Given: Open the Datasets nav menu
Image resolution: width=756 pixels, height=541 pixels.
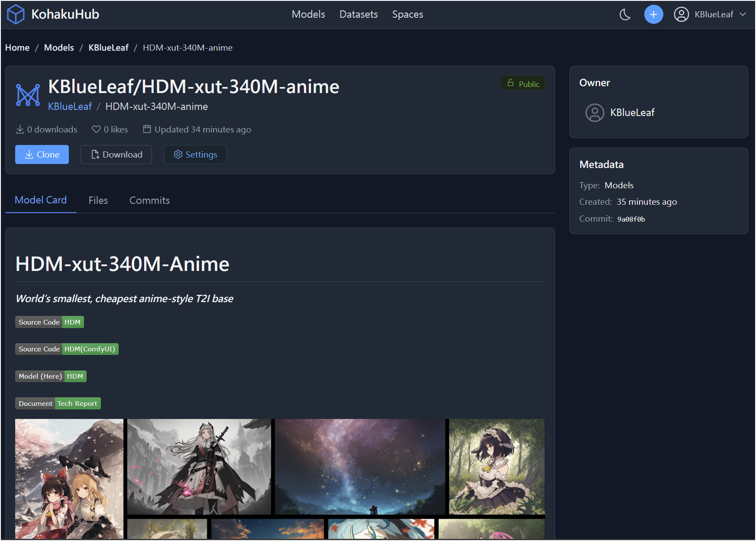Looking at the screenshot, I should coord(359,14).
